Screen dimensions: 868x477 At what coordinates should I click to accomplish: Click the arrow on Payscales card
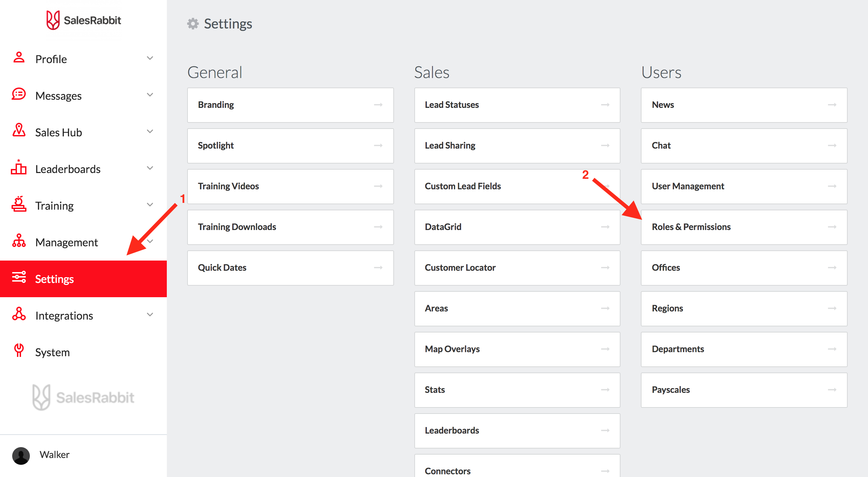[x=832, y=390]
